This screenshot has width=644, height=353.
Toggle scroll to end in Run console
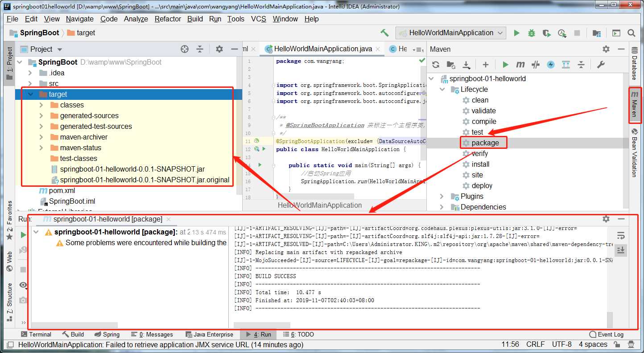click(621, 250)
